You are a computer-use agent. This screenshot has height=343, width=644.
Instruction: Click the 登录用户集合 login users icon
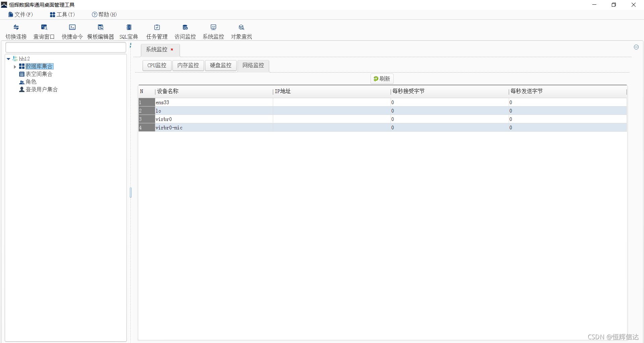(22, 89)
